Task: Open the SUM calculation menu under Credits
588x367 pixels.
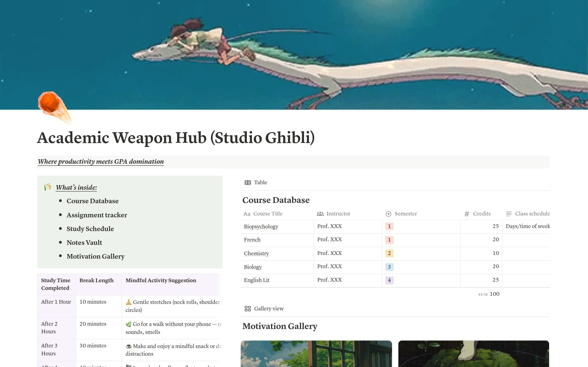Action: click(488, 294)
